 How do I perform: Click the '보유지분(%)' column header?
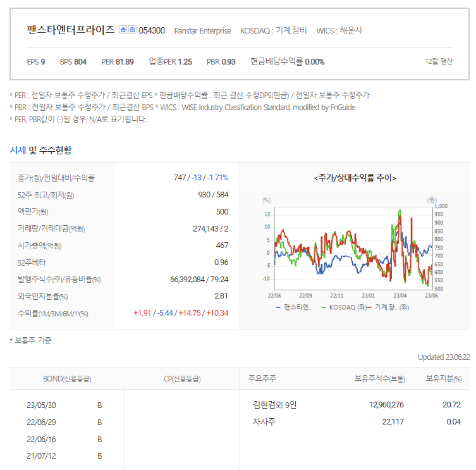[x=444, y=378]
